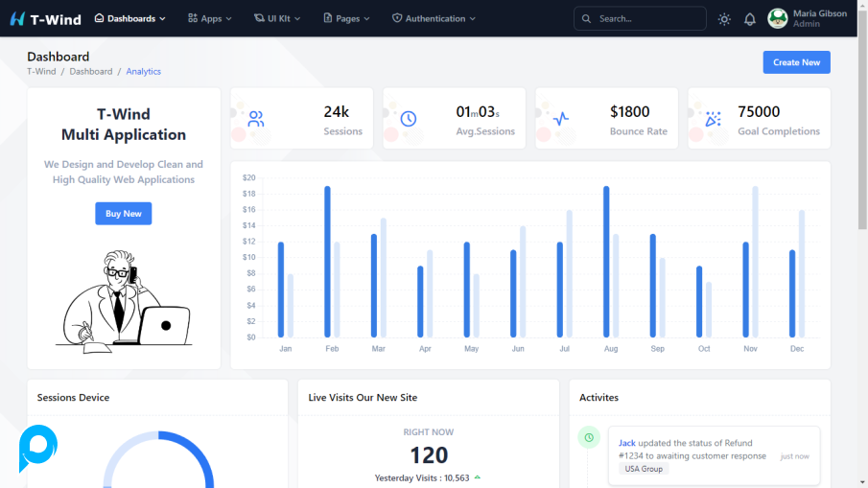Open the Maria Gibson Admin user menu
868x488 pixels.
coord(808,18)
